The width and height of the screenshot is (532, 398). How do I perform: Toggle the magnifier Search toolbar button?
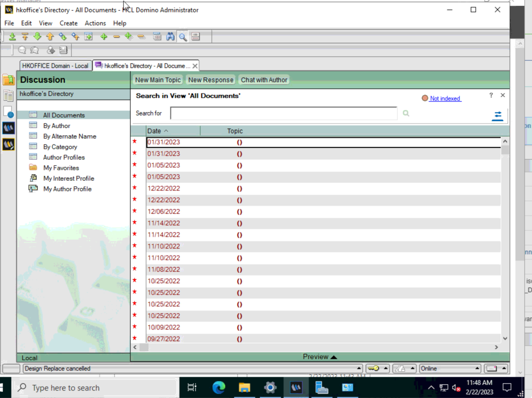point(183,37)
